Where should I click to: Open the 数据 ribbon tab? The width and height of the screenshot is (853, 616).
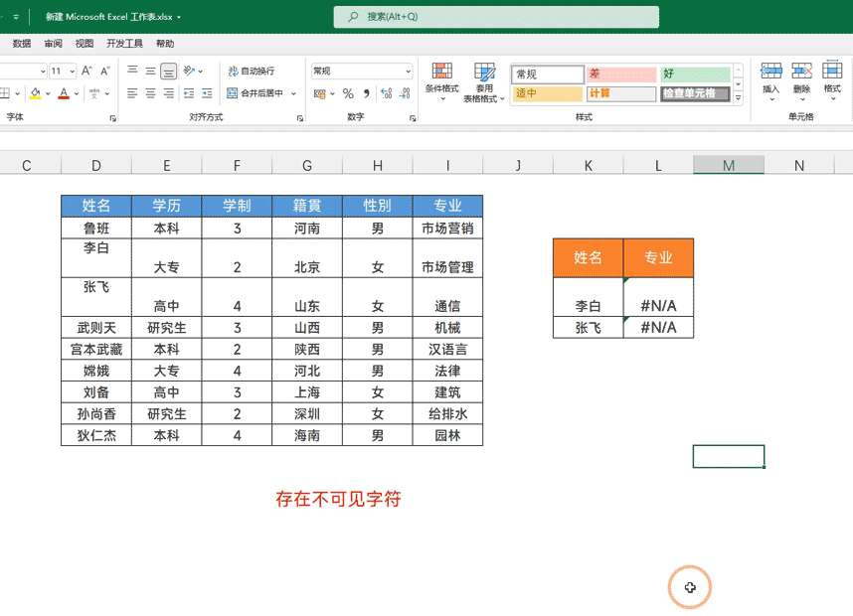(x=22, y=44)
